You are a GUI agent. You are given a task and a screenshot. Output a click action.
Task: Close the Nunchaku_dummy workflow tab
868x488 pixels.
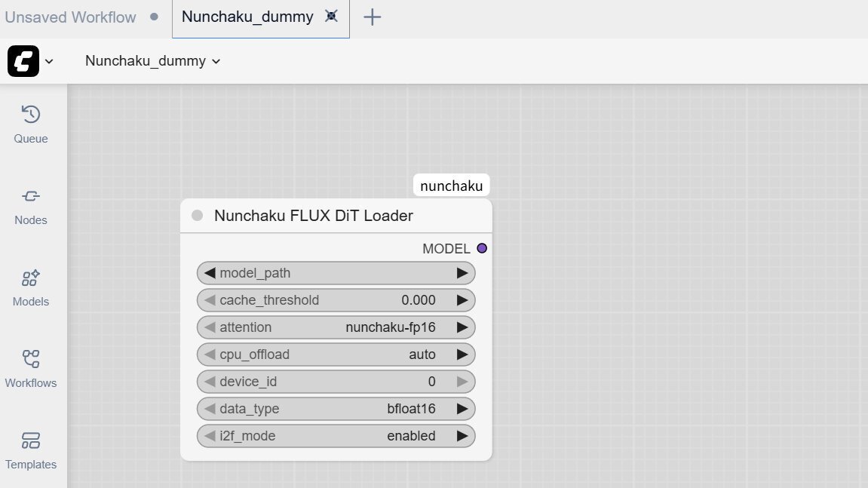point(331,16)
